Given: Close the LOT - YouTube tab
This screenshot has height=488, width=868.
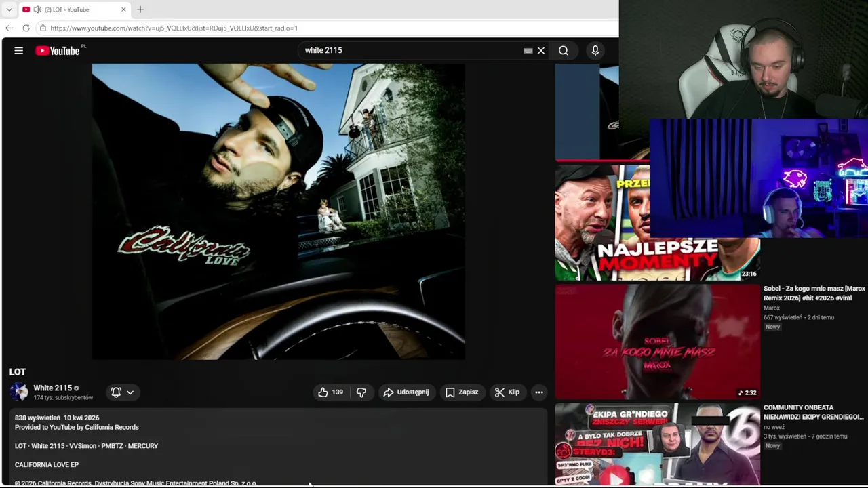Looking at the screenshot, I should [123, 9].
